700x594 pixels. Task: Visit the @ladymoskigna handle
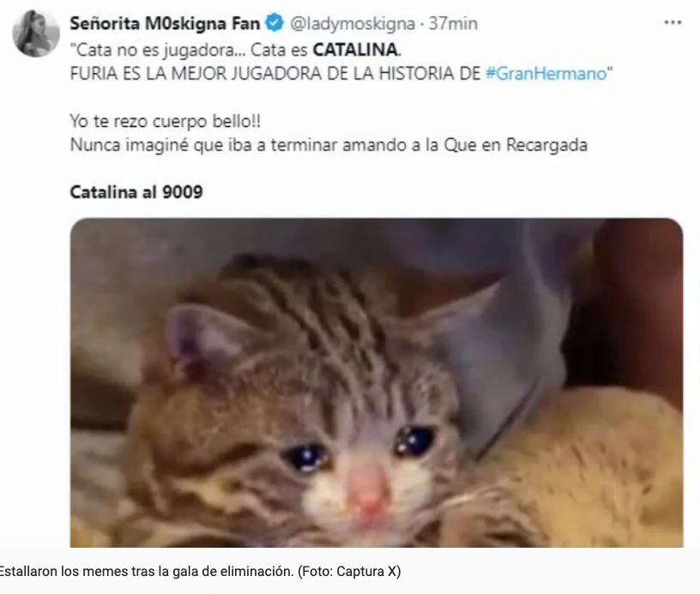coord(353,24)
